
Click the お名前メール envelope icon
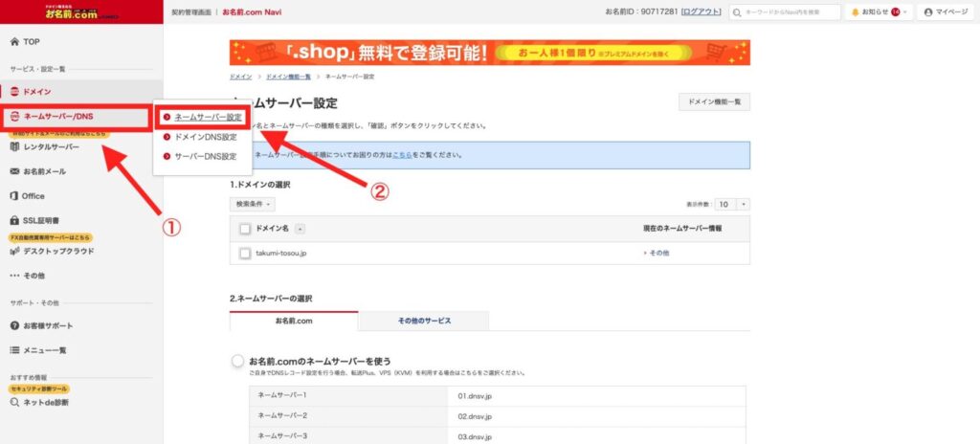[15, 171]
